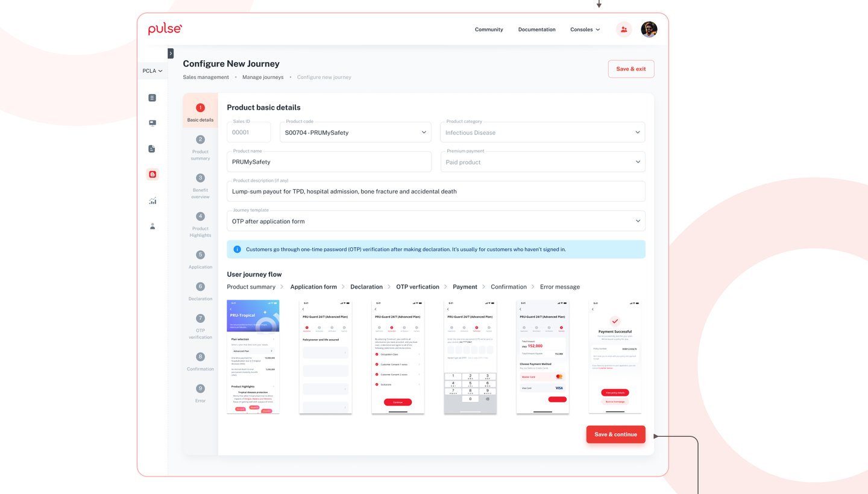Screen dimensions: 868x494
Task: Select step 6 Declaration
Action: [200, 292]
